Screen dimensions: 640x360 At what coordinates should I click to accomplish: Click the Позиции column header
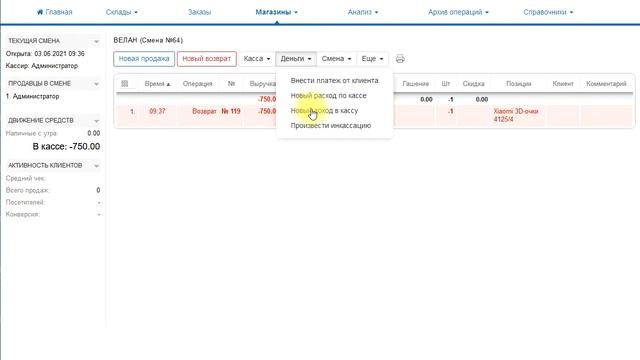[518, 84]
